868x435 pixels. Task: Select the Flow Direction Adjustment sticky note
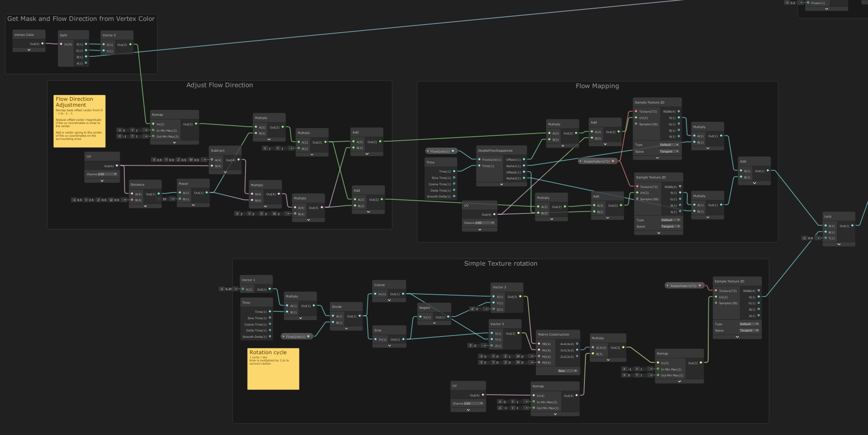point(79,121)
